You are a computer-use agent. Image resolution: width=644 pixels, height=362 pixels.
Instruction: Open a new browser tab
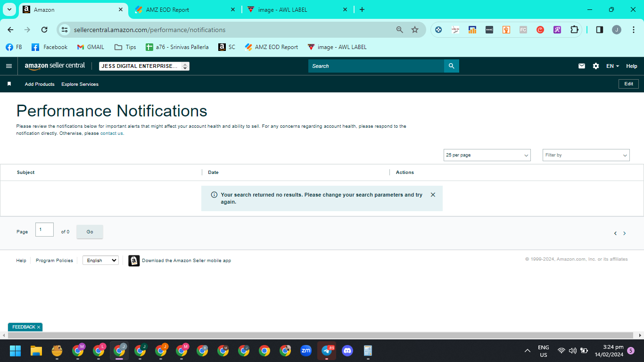(x=362, y=9)
